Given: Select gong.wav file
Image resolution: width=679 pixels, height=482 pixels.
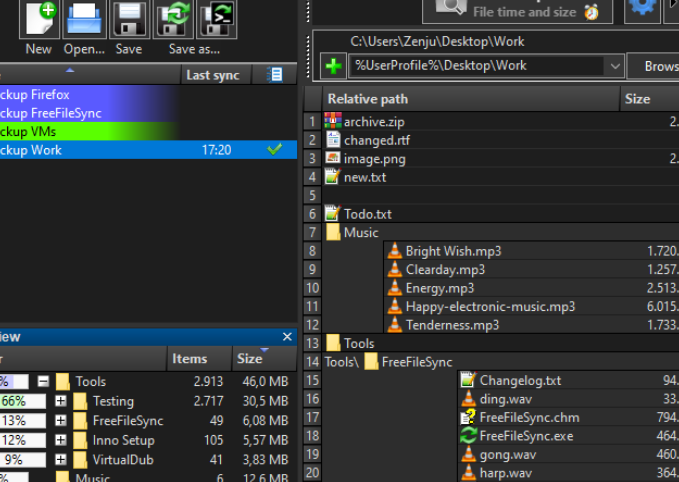Looking at the screenshot, I should (569, 454).
